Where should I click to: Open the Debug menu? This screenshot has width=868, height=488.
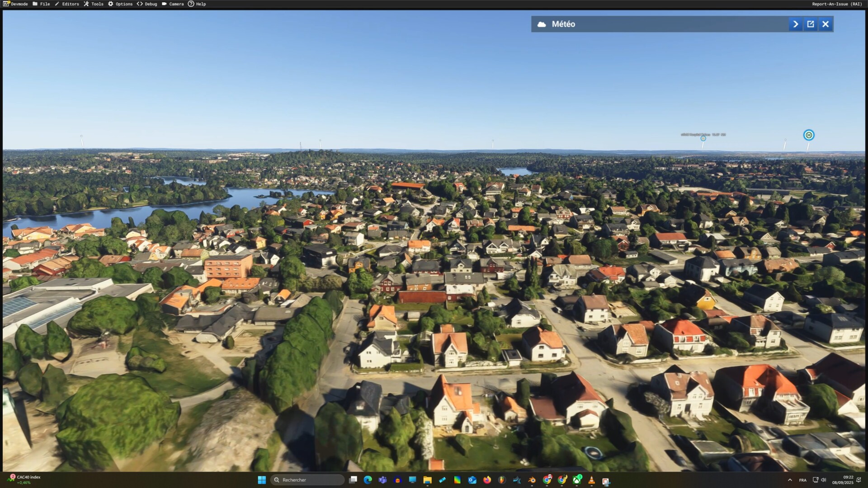[x=147, y=4]
